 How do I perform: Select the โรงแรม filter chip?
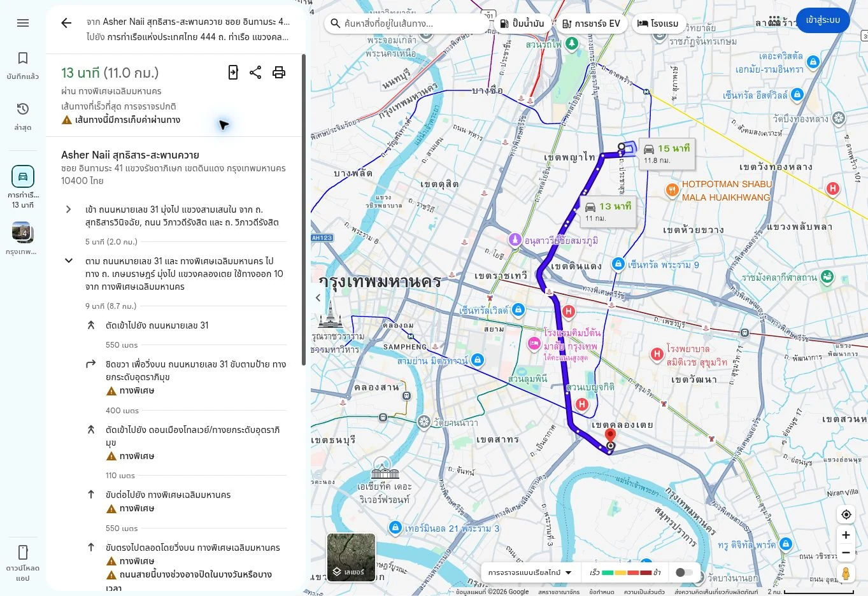(658, 24)
